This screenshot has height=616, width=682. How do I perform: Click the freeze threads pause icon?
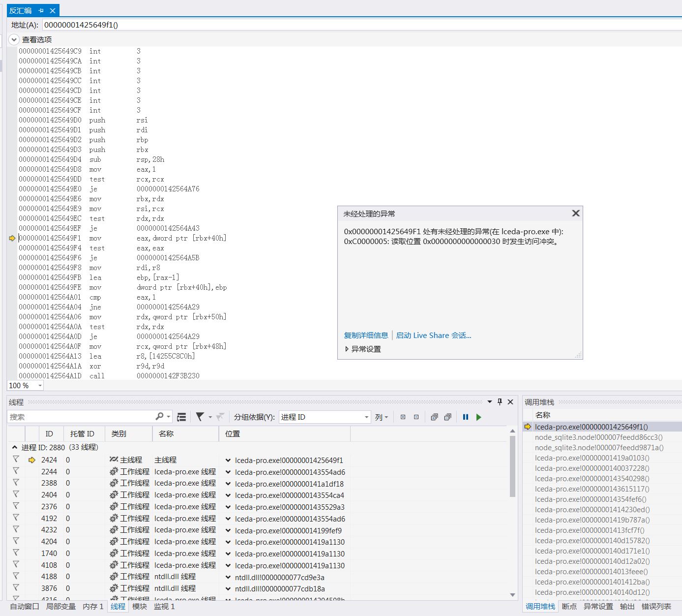[x=465, y=417]
